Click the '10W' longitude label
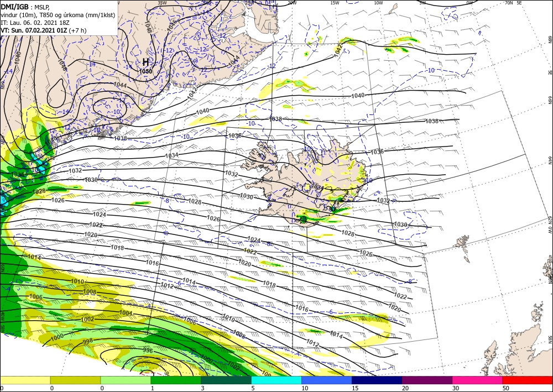 [378, 3]
